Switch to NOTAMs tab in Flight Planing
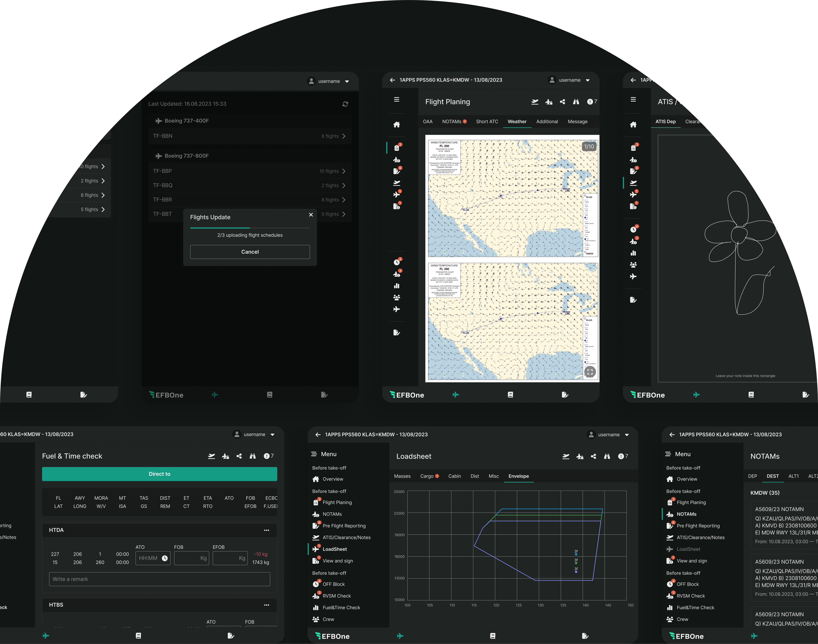Viewport: 818px width, 644px height. [454, 121]
